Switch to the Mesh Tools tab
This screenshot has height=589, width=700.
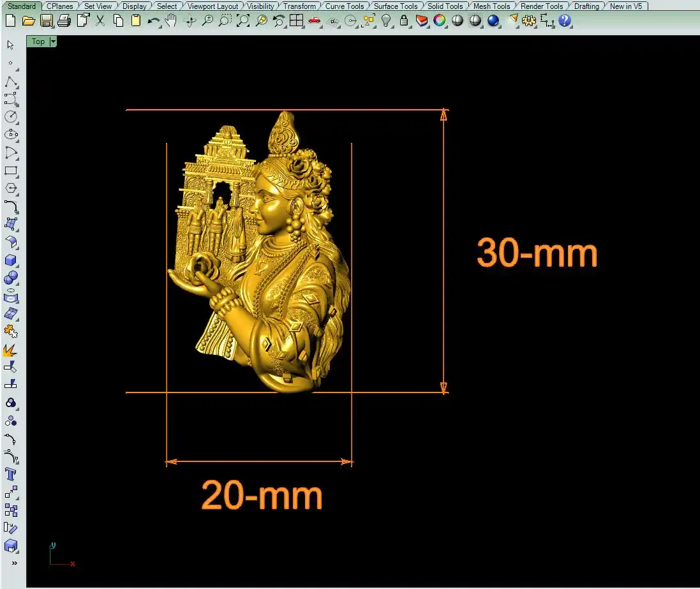point(491,6)
